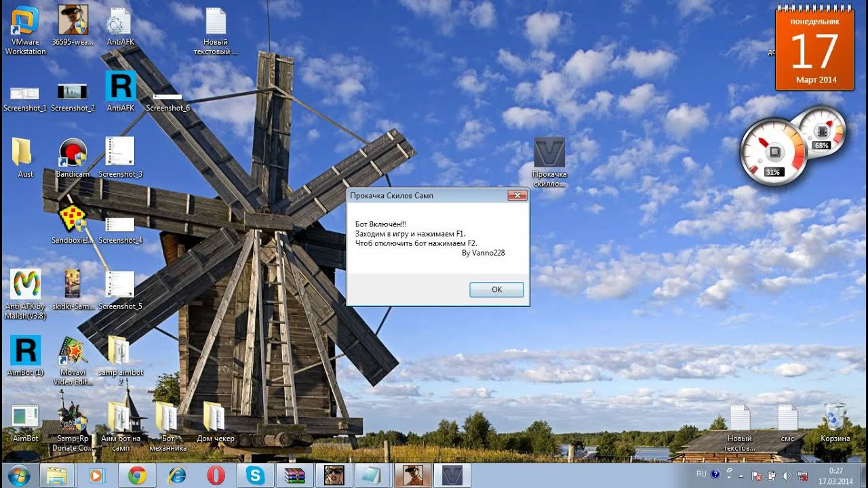The image size is (868, 488).
Task: Launch the Bandicam shortcut
Action: (73, 158)
